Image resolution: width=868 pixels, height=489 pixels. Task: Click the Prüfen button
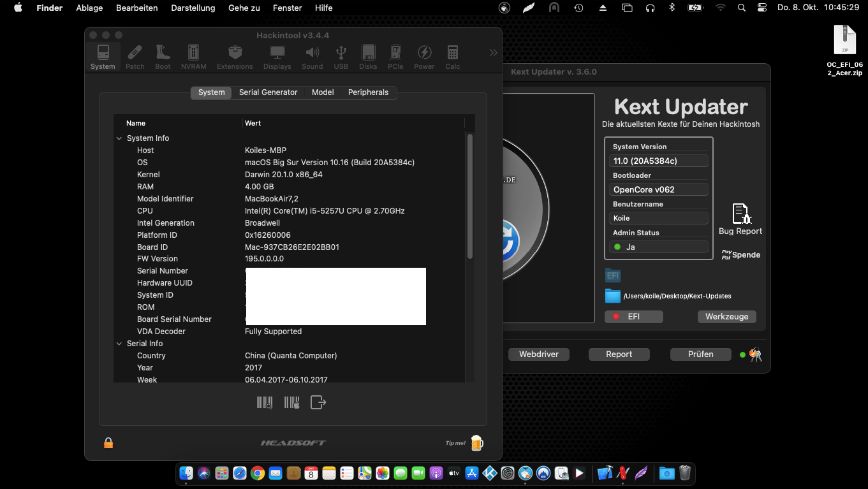[700, 354]
